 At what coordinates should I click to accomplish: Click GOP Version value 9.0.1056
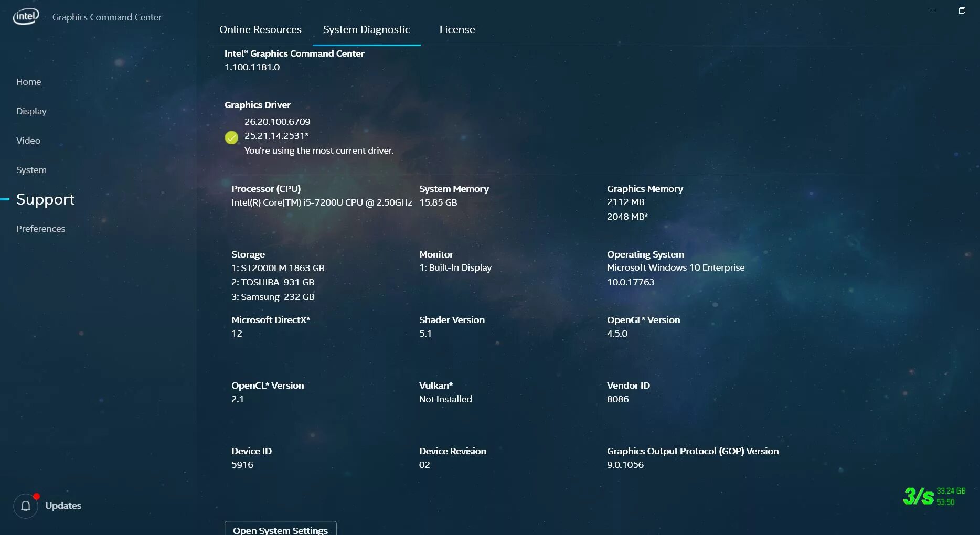pos(625,465)
